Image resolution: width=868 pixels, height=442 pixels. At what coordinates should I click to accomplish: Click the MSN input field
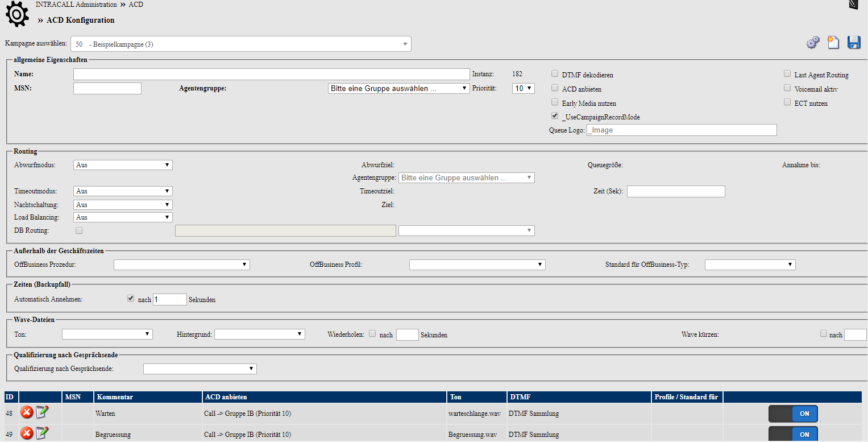click(107, 88)
